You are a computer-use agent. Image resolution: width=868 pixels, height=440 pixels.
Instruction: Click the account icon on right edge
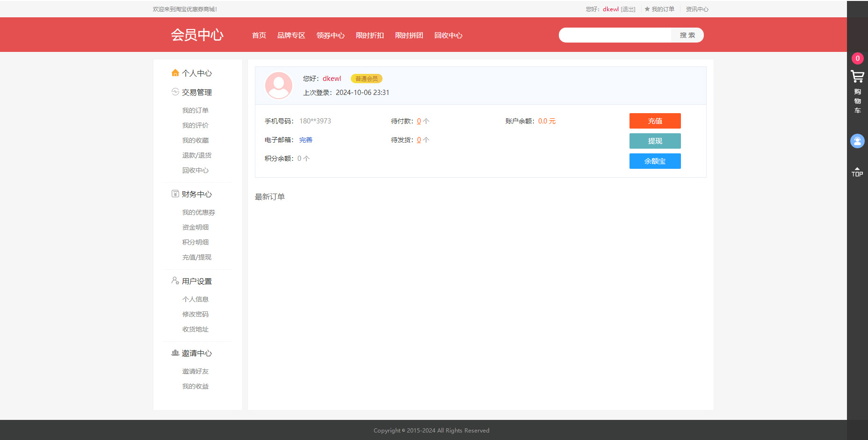pos(857,141)
